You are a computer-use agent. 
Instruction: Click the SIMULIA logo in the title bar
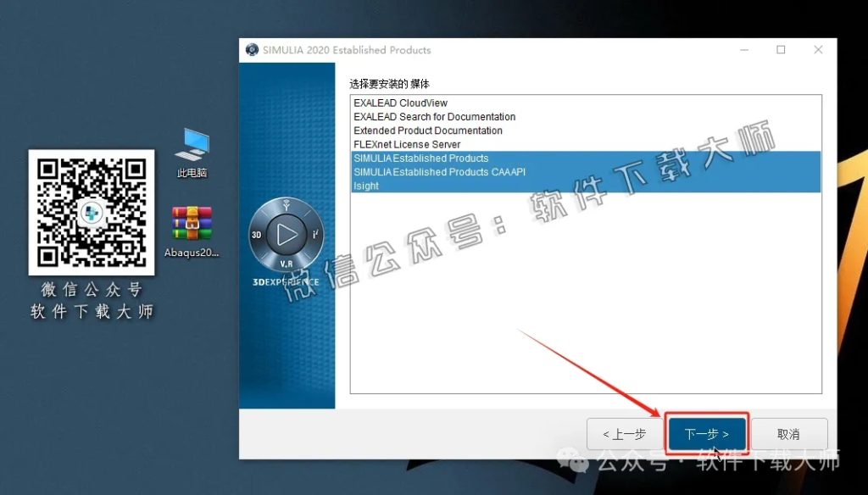pos(251,50)
